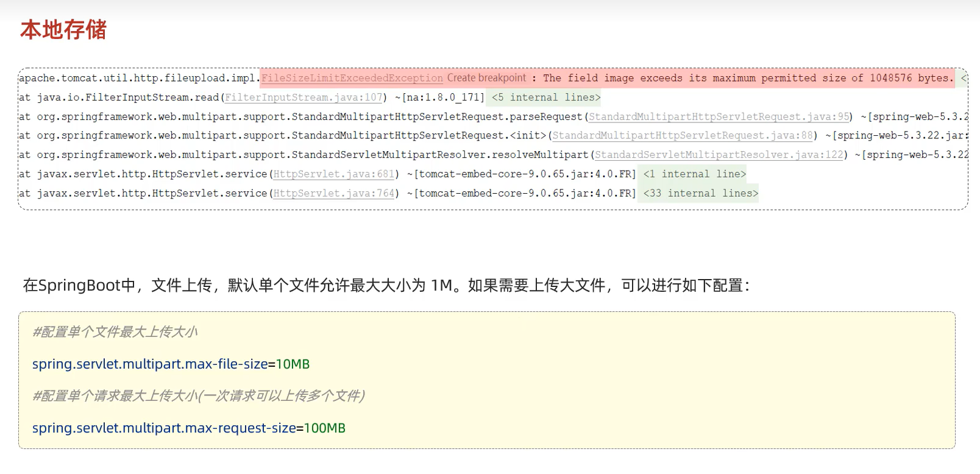Click the #配置单个请求最大上传大小 comment
Image resolution: width=980 pixels, height=474 pixels.
(199, 396)
